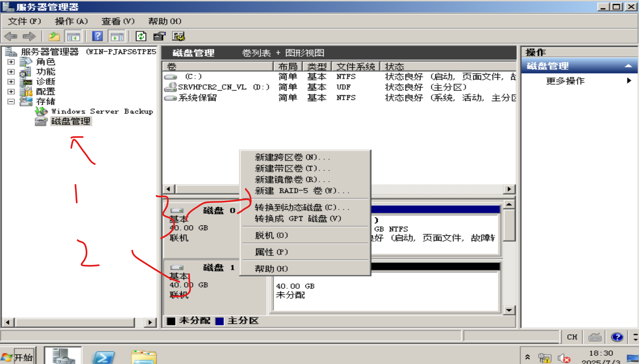Expand the 角色 tree node
The height and width of the screenshot is (364, 639).
11,62
